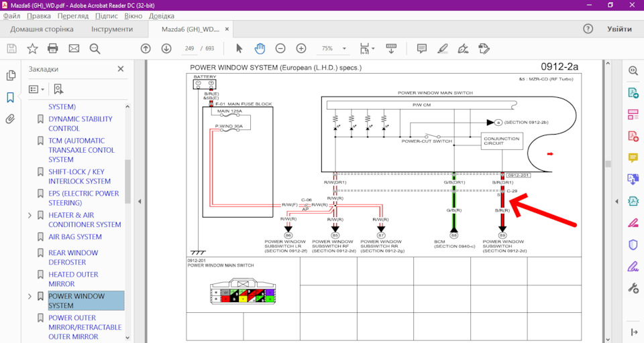Open SHIFT-LOCK / KEY INTERLOCK bookmark
644x343 pixels.
click(x=79, y=176)
